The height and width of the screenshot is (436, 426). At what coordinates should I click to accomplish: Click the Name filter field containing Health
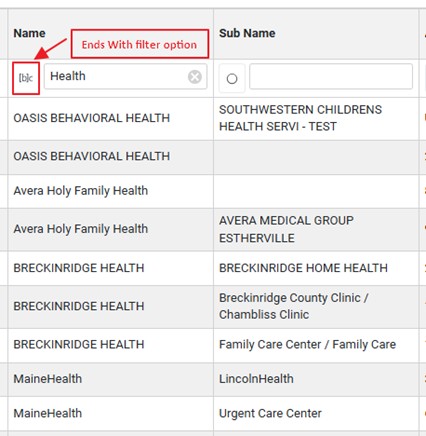click(x=126, y=77)
